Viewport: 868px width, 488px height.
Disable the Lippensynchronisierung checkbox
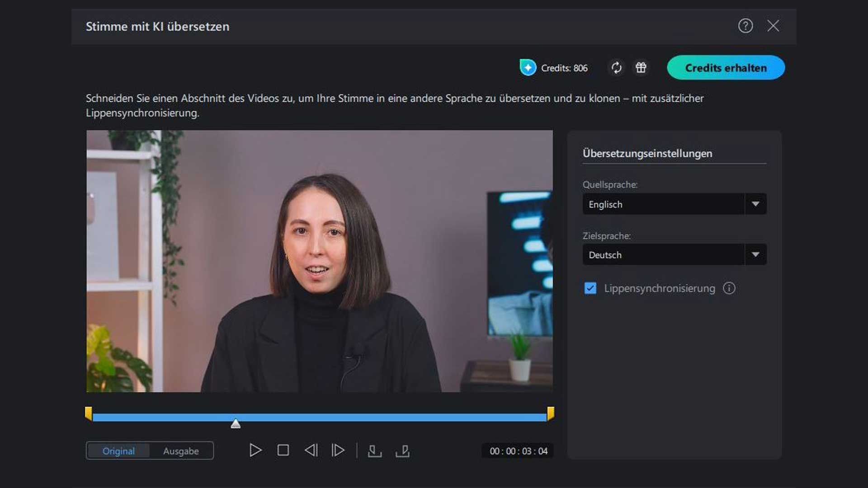[590, 288]
